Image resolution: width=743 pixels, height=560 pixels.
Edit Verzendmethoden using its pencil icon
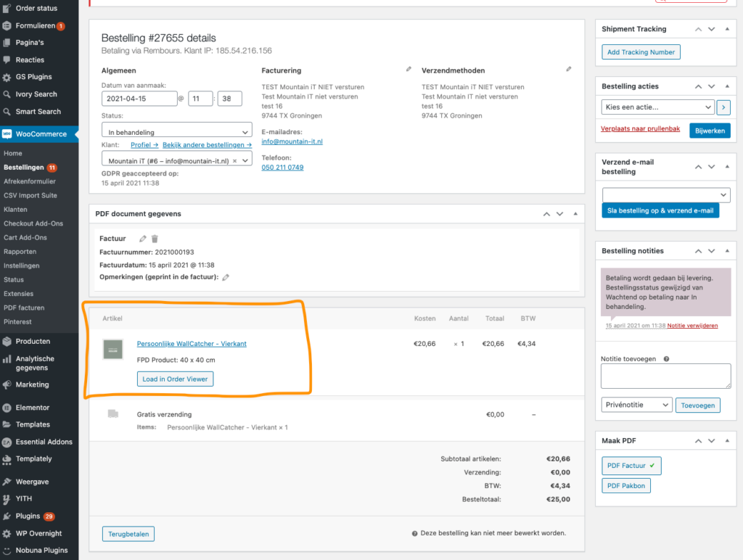(x=569, y=70)
